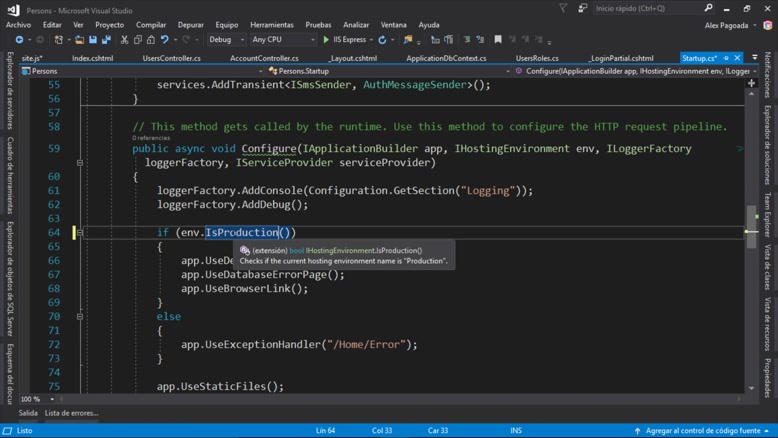Expand the 100 % zoom level dropdown

pos(52,399)
